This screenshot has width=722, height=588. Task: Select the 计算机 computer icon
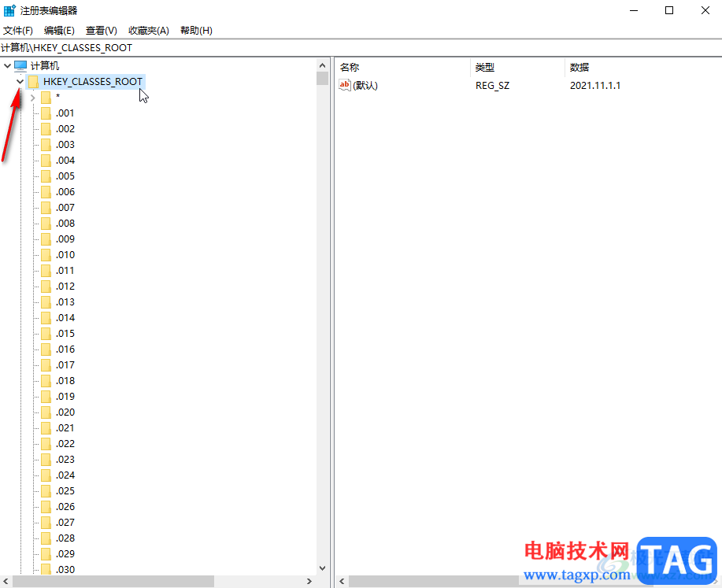pyautogui.click(x=20, y=66)
